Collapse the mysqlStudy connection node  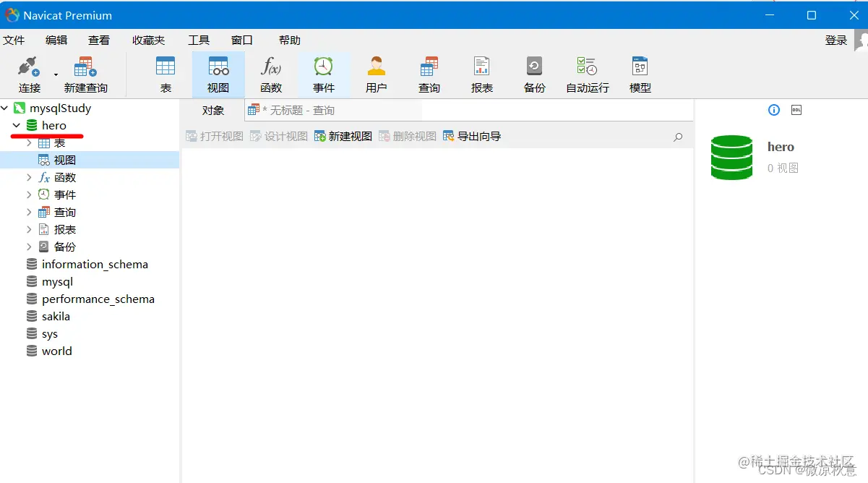[x=6, y=108]
